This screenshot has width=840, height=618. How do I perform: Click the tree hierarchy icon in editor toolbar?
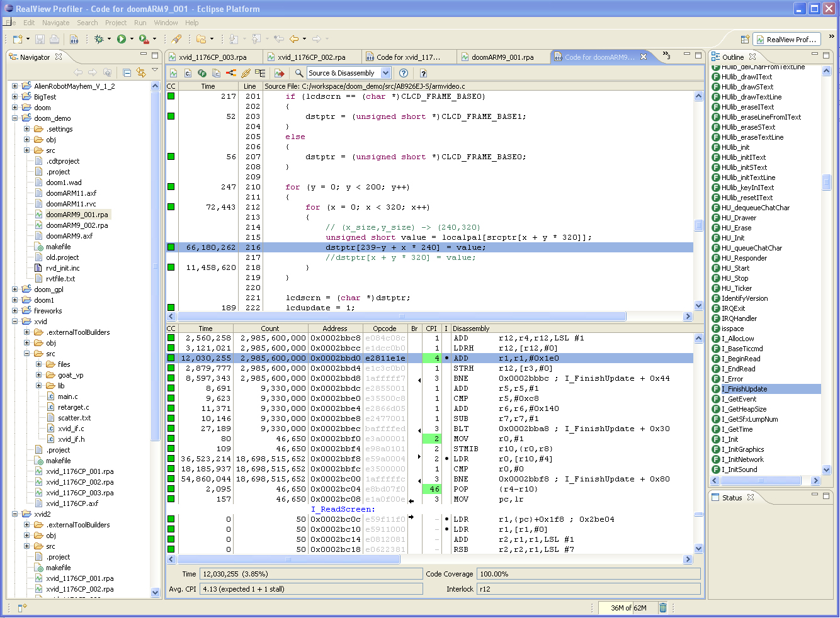(x=260, y=73)
